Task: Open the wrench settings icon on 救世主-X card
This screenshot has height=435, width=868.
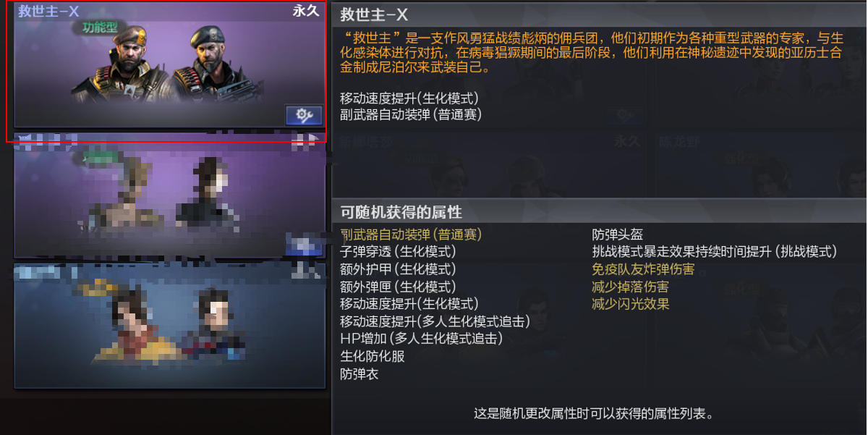Action: [x=304, y=115]
